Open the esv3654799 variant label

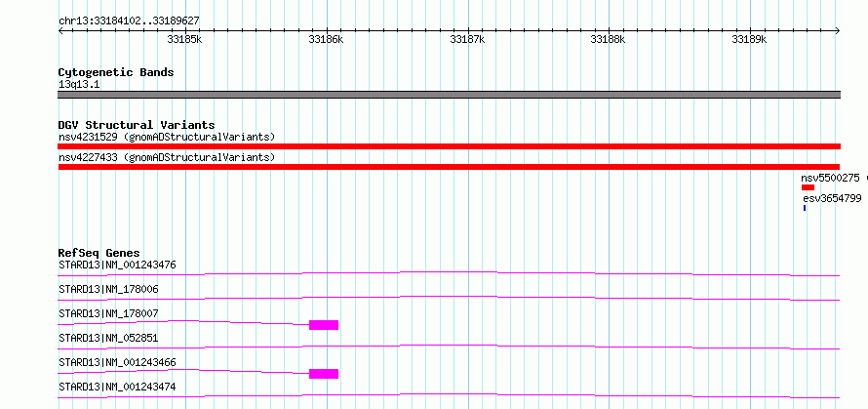(832, 198)
